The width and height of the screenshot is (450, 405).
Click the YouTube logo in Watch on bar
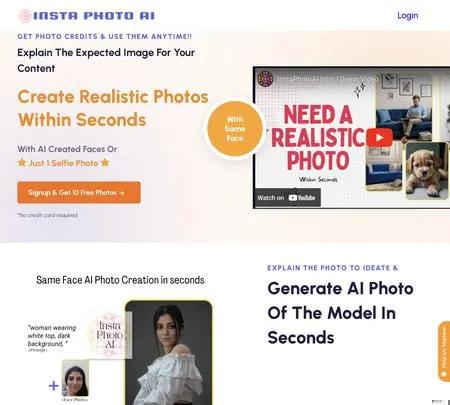tap(302, 198)
